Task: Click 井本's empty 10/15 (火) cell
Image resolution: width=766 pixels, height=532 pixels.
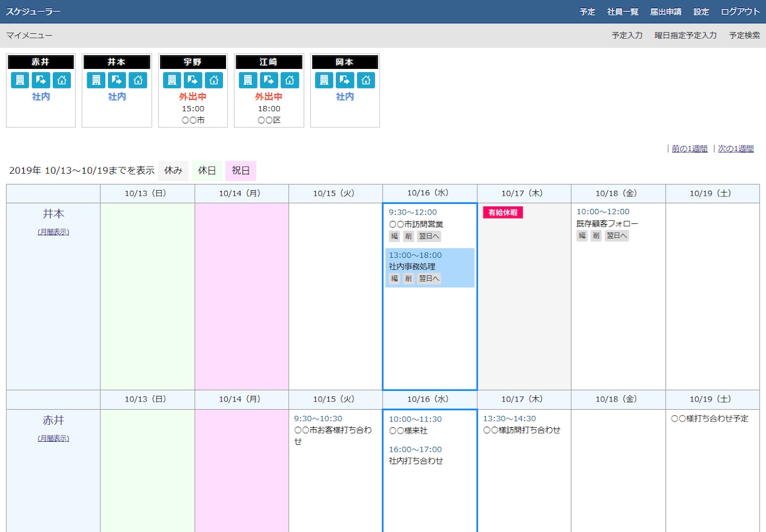Action: [336, 296]
